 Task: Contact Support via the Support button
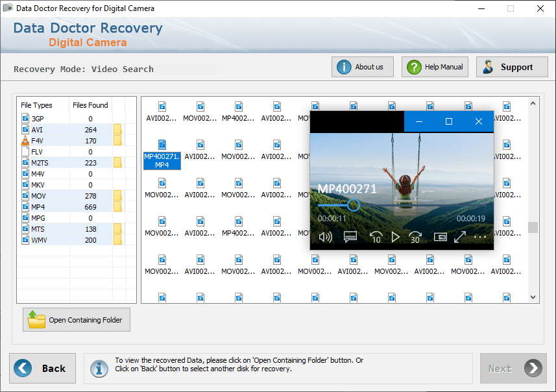coord(512,67)
